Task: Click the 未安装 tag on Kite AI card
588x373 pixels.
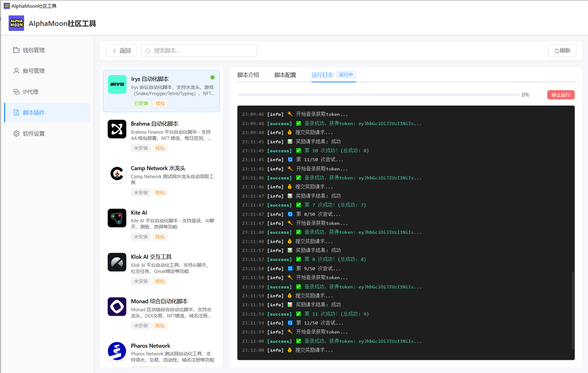Action: click(x=141, y=237)
